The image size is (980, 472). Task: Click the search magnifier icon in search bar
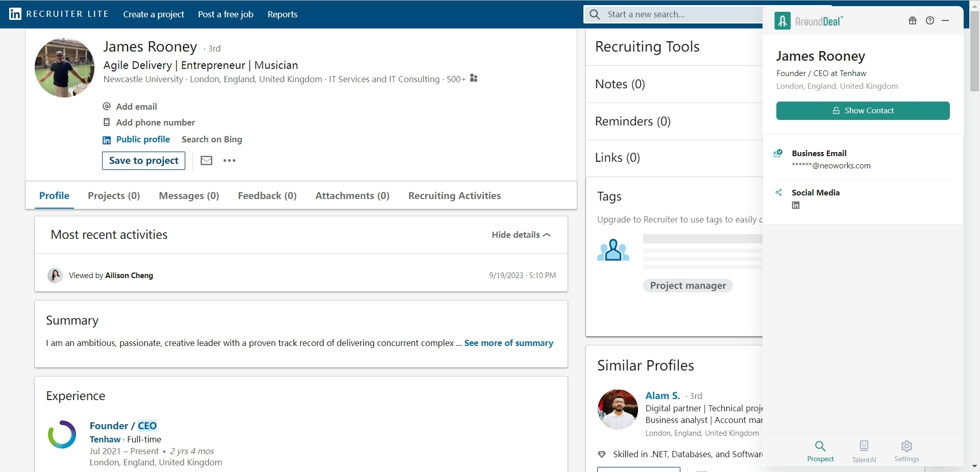595,14
